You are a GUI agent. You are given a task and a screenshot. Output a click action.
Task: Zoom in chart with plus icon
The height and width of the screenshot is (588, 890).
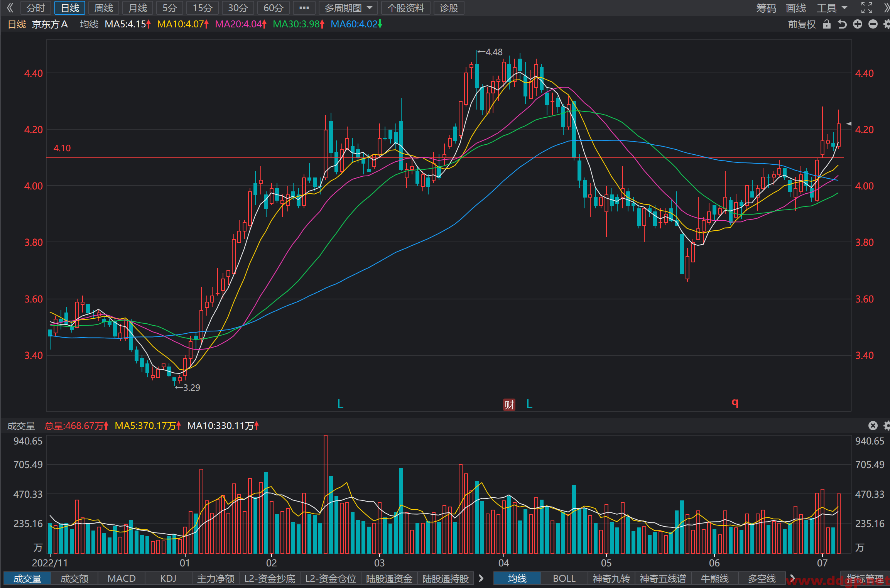[x=857, y=24]
